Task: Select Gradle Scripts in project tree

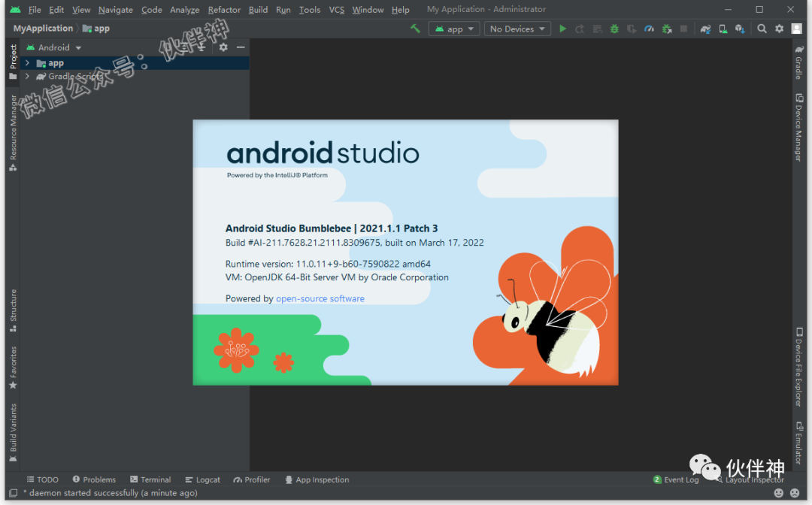Action: coord(69,76)
